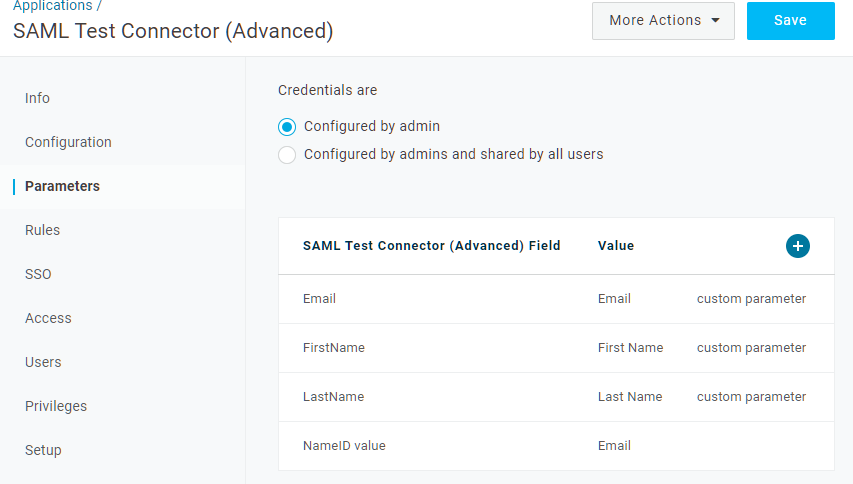Open the More Actions dropdown

pos(663,21)
